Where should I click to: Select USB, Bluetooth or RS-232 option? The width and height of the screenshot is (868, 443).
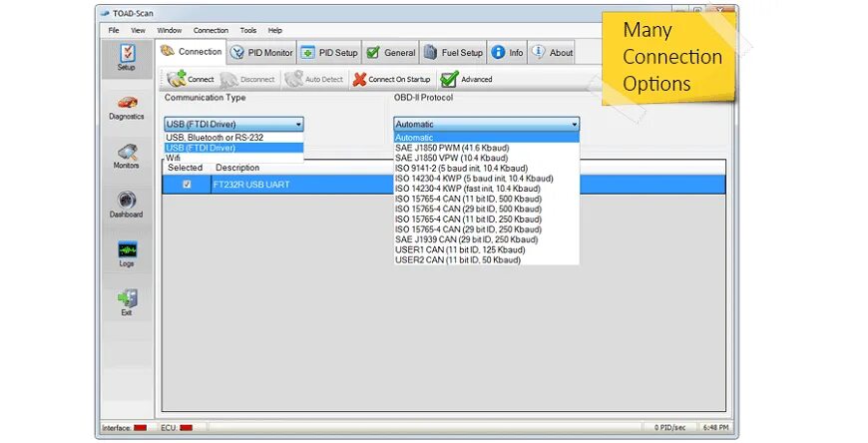[233, 138]
